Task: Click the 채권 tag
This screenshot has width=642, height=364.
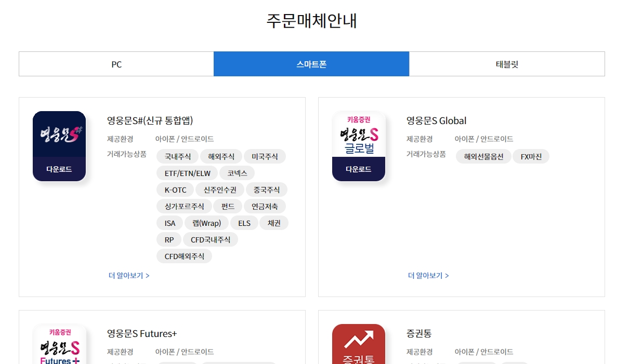Action: coord(274,223)
